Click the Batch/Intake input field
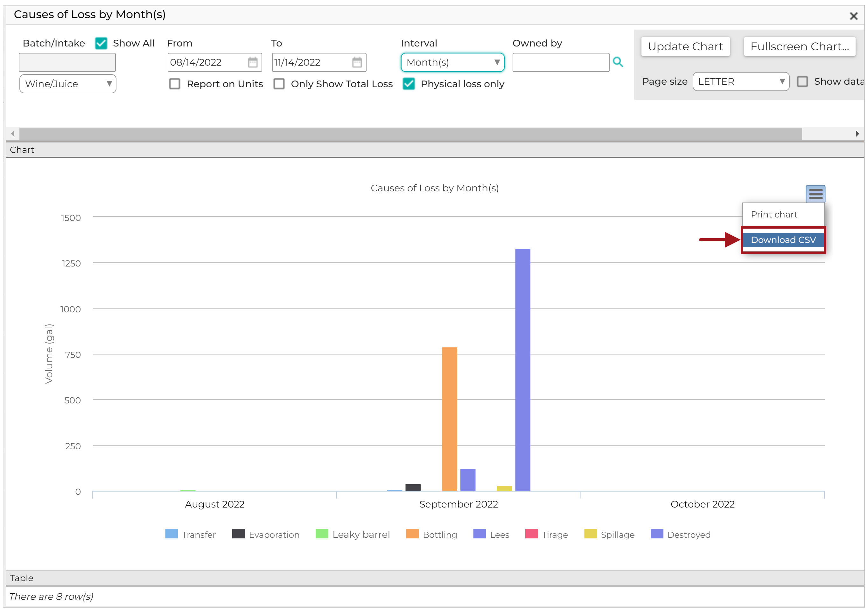Screen dimensions: 868x611 tap(67, 62)
